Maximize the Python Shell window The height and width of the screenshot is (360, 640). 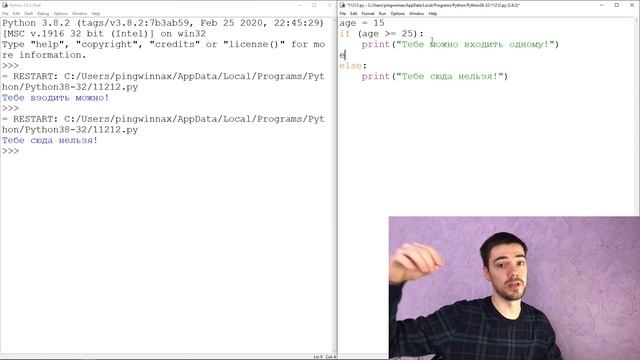coord(314,5)
